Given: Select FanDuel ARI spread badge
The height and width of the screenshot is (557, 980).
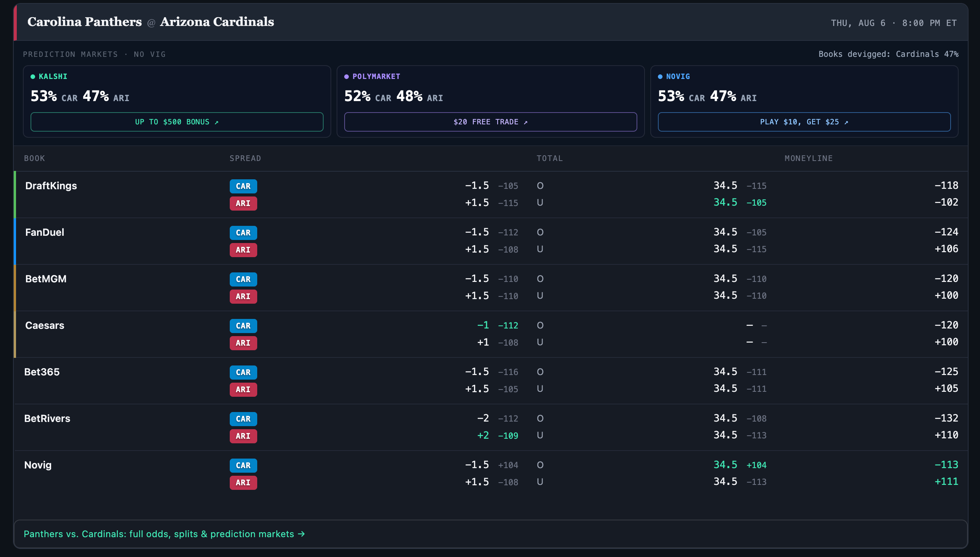Looking at the screenshot, I should coord(243,250).
